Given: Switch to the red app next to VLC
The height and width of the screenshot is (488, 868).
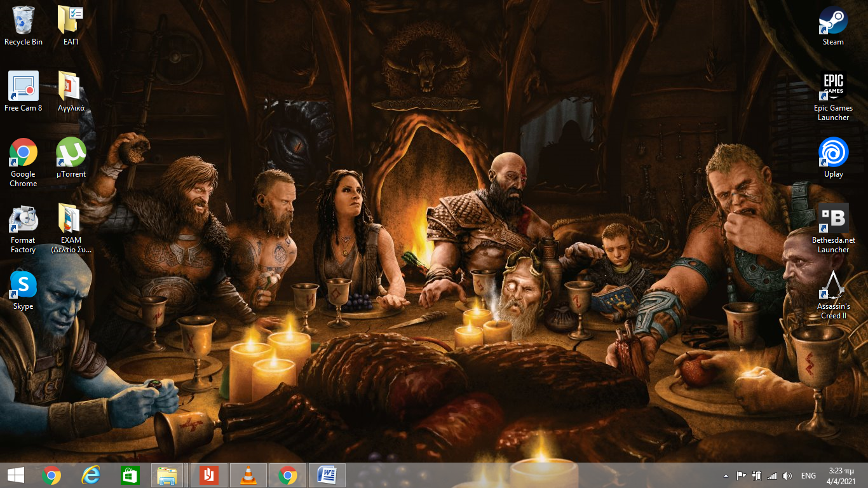Looking at the screenshot, I should point(209,475).
